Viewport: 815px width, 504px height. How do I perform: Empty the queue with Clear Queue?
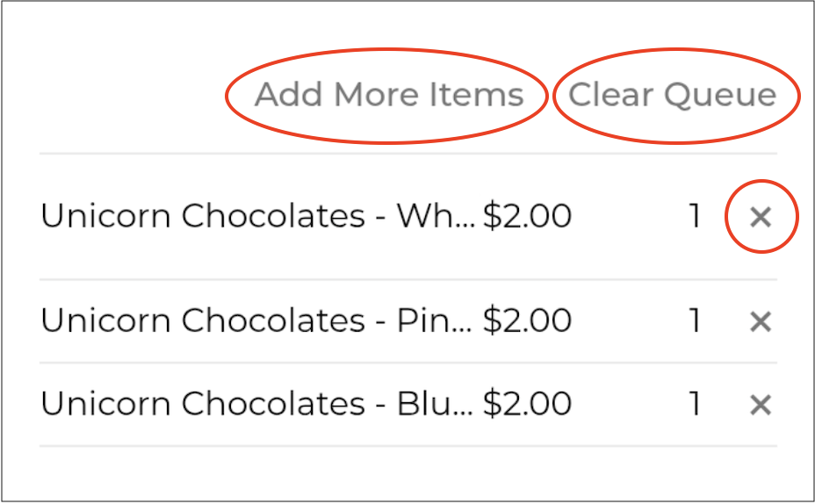tap(673, 95)
